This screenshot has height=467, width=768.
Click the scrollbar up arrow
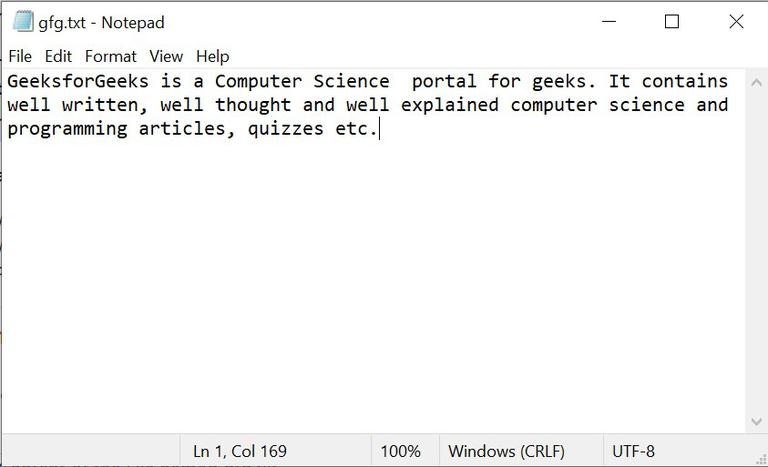(x=756, y=78)
